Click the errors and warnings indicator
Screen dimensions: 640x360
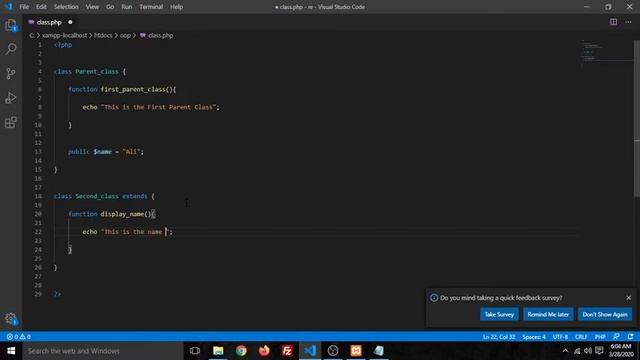click(19, 337)
